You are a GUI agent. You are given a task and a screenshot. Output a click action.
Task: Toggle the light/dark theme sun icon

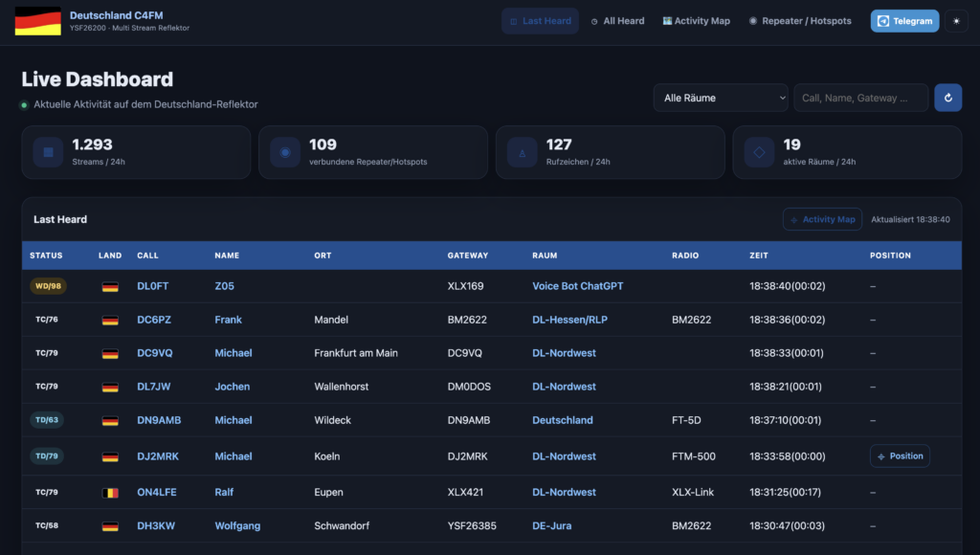point(956,21)
